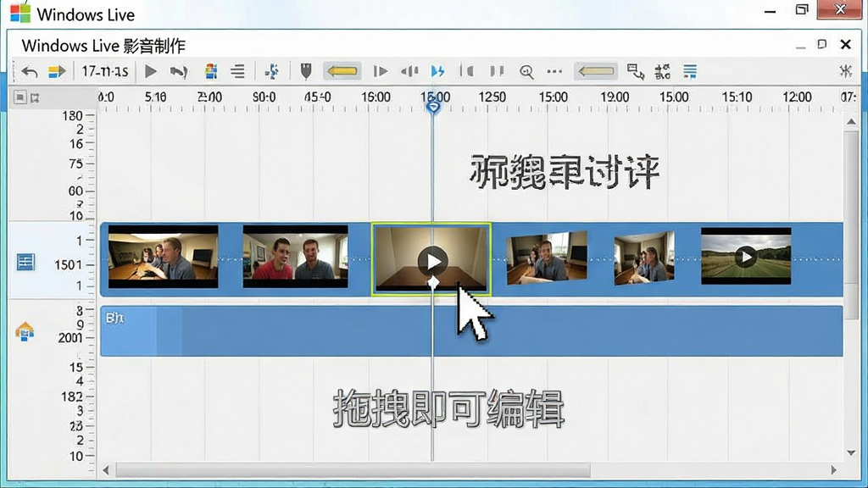Click the caption pointer icon in toolbar
This screenshot has height=488, width=868.
point(635,71)
